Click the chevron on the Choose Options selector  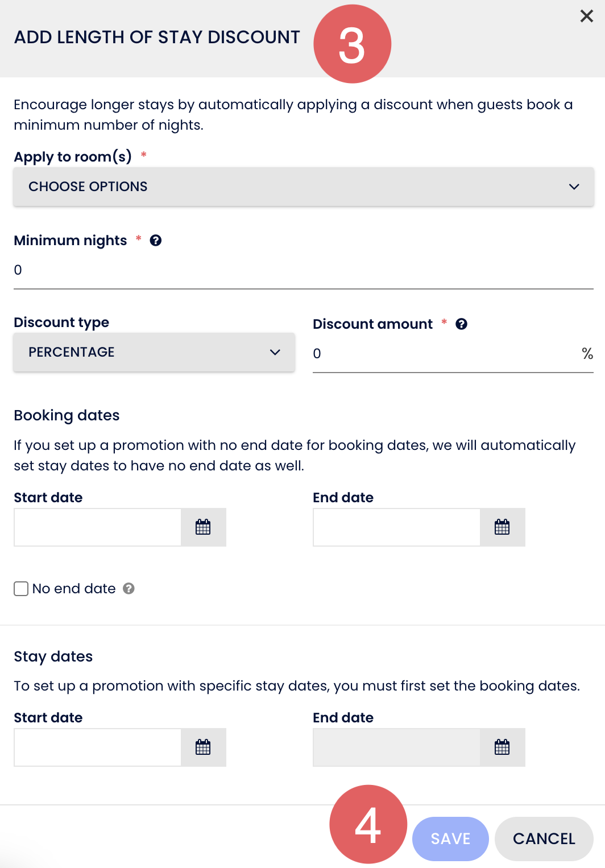574,187
